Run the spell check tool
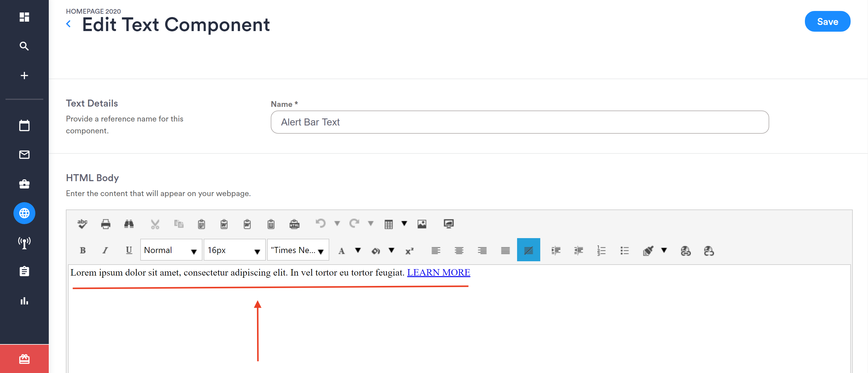This screenshot has width=868, height=373. [x=82, y=224]
